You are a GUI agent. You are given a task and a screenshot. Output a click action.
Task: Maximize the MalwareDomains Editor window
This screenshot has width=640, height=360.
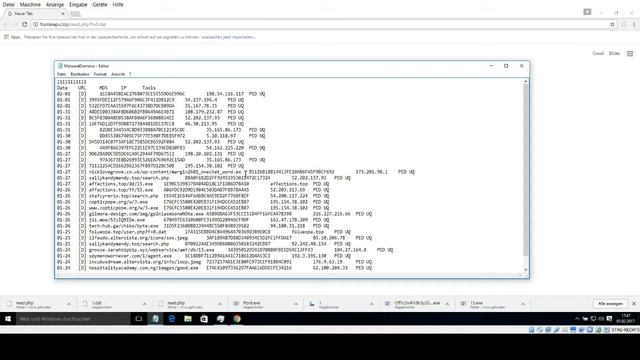(506, 66)
